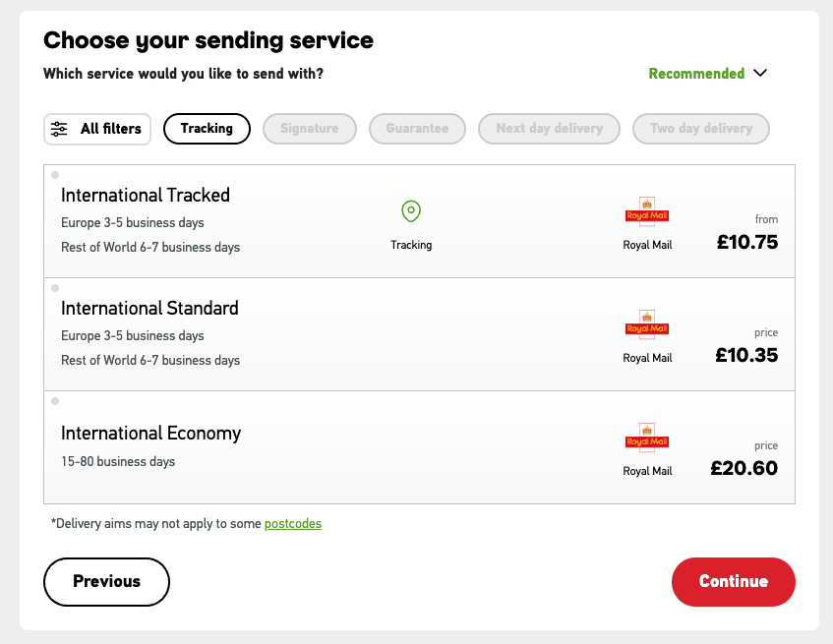The width and height of the screenshot is (833, 644).
Task: Click the green tracking location pin icon
Action: (x=411, y=211)
